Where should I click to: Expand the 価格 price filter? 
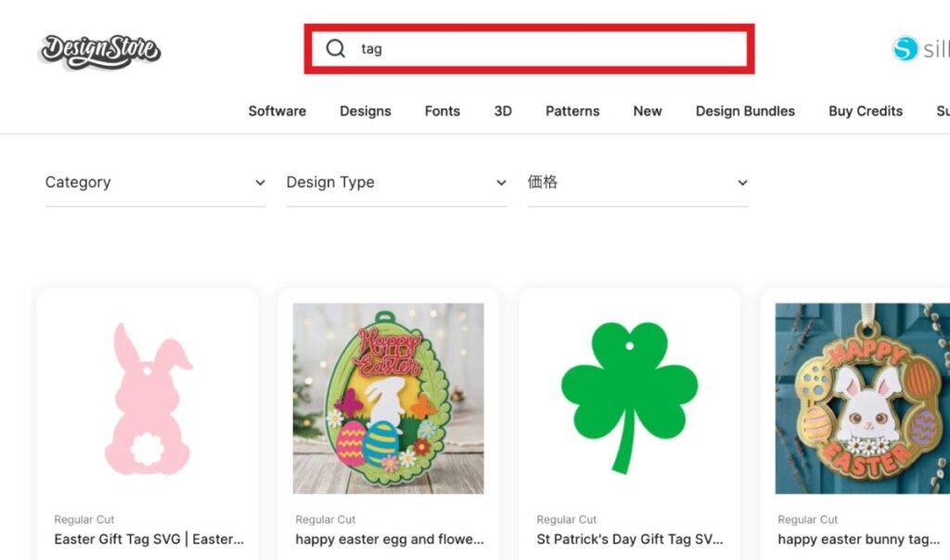coord(637,183)
